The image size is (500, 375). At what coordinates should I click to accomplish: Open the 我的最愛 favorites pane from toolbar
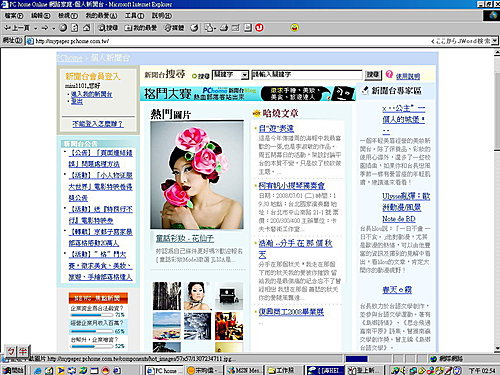(x=140, y=28)
